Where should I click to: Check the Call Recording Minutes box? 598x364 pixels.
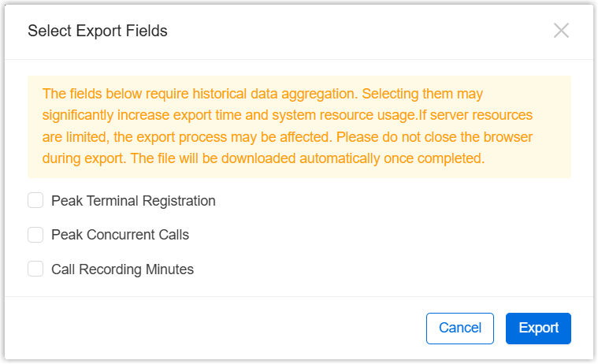coord(35,269)
